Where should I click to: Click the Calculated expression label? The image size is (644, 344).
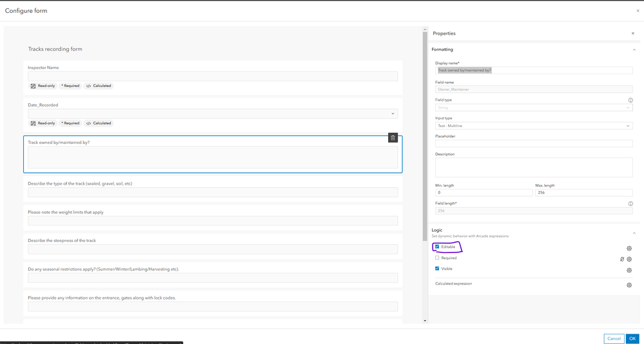453,283
